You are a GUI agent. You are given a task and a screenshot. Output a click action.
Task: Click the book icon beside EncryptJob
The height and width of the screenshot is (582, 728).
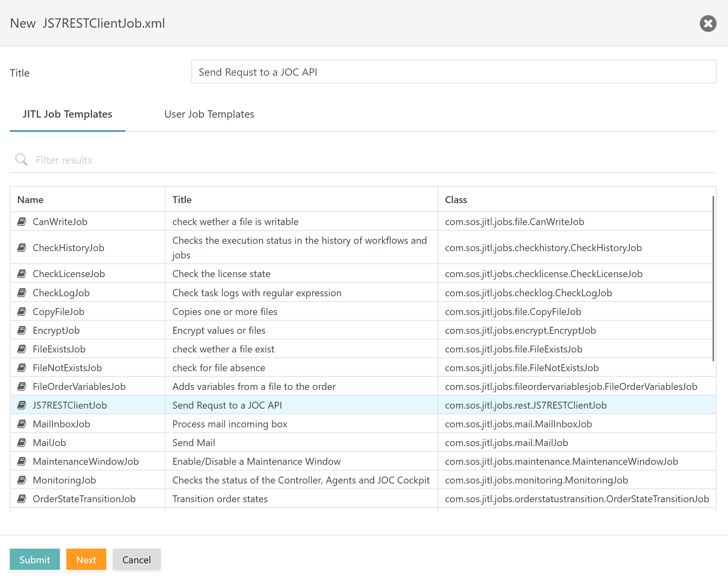22,330
